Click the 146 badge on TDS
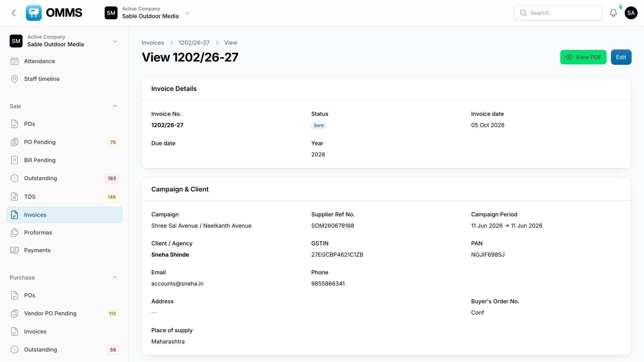This screenshot has height=362, width=644. click(112, 197)
